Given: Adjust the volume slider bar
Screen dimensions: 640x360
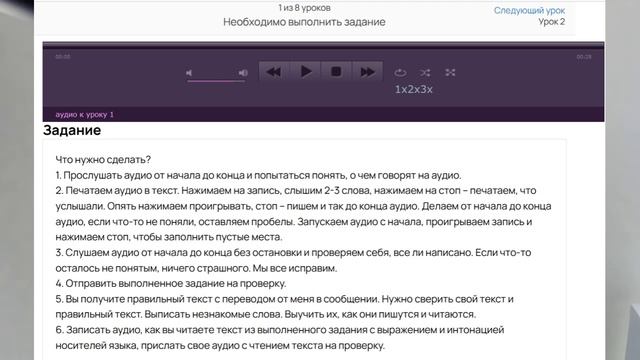Looking at the screenshot, I should point(216,81).
